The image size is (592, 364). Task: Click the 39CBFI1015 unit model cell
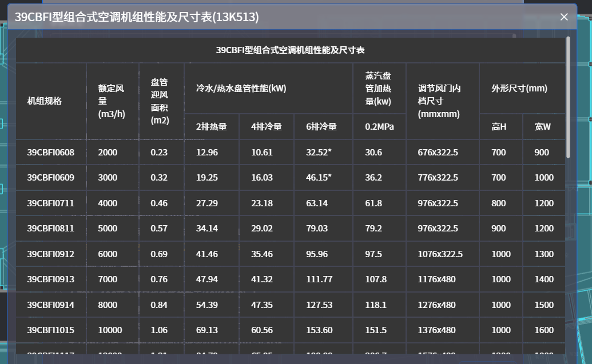point(51,330)
